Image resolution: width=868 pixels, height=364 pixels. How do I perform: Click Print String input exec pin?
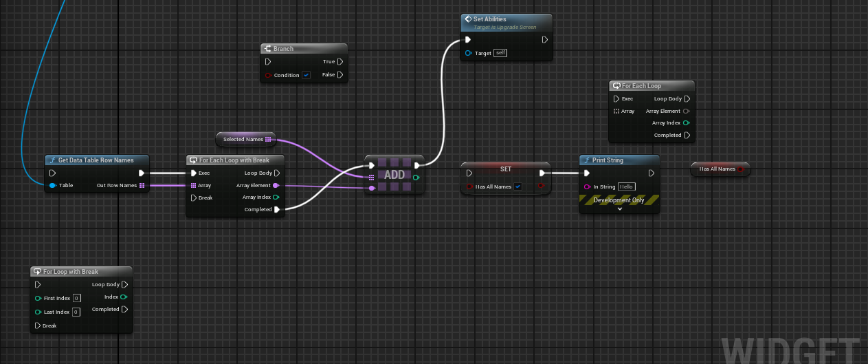point(587,173)
